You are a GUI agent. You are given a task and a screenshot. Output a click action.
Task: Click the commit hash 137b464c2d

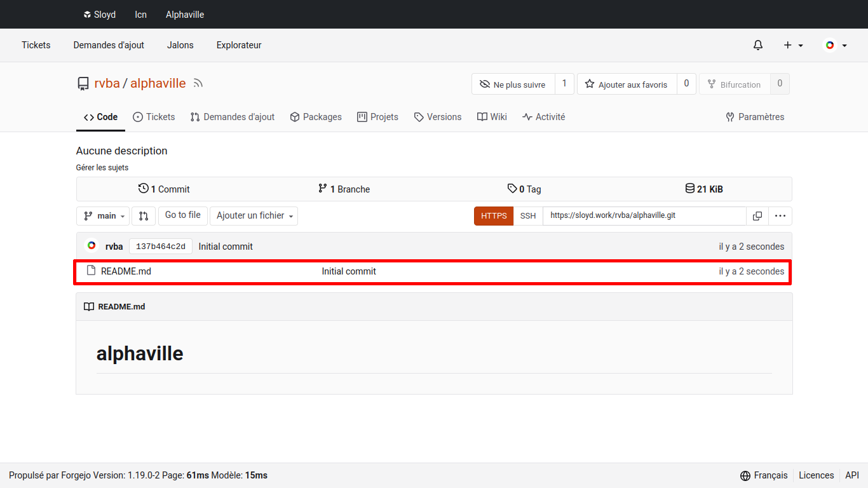[x=160, y=247]
